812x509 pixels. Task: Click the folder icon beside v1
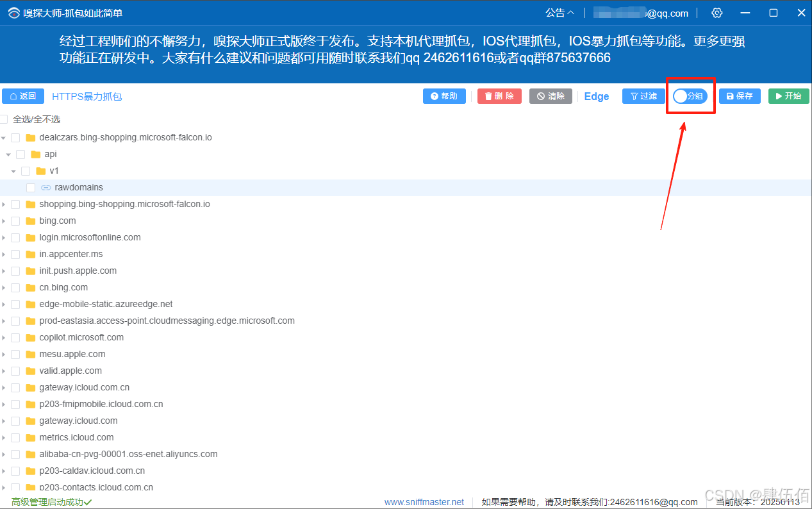[41, 171]
